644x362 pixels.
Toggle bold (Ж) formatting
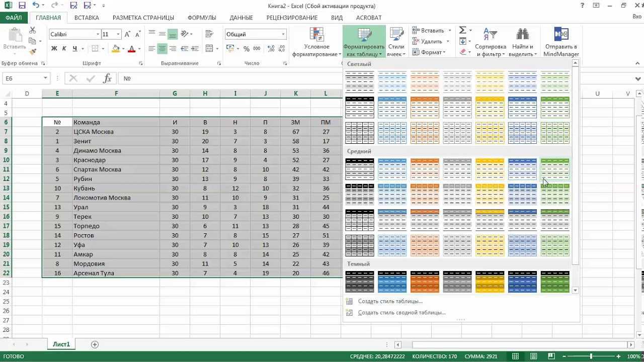pos(54,49)
